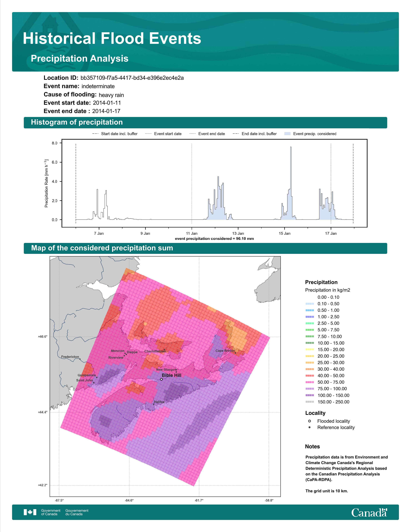Viewport: 411px width, 532px height.
Task: Click the 15 Jan tick on histogram axis
Action: [x=284, y=233]
